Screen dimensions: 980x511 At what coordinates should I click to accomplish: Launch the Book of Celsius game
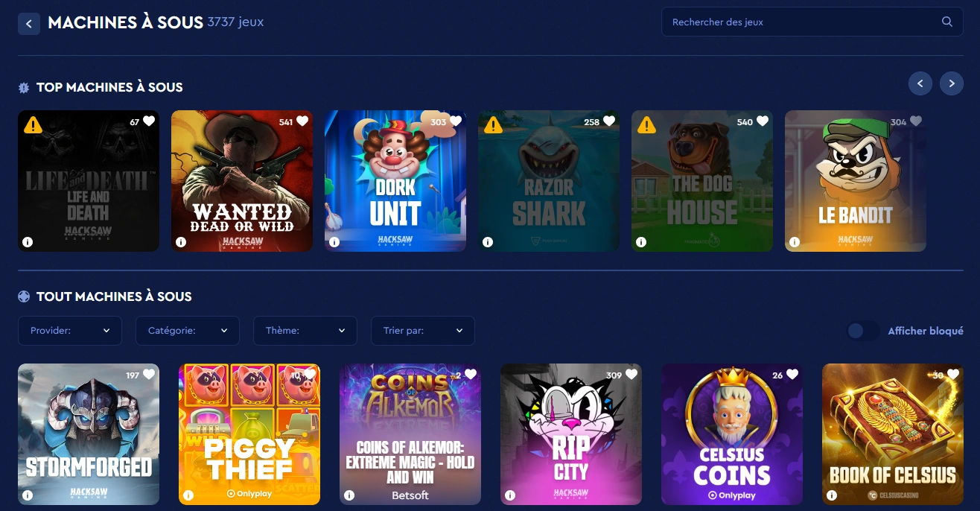893,434
